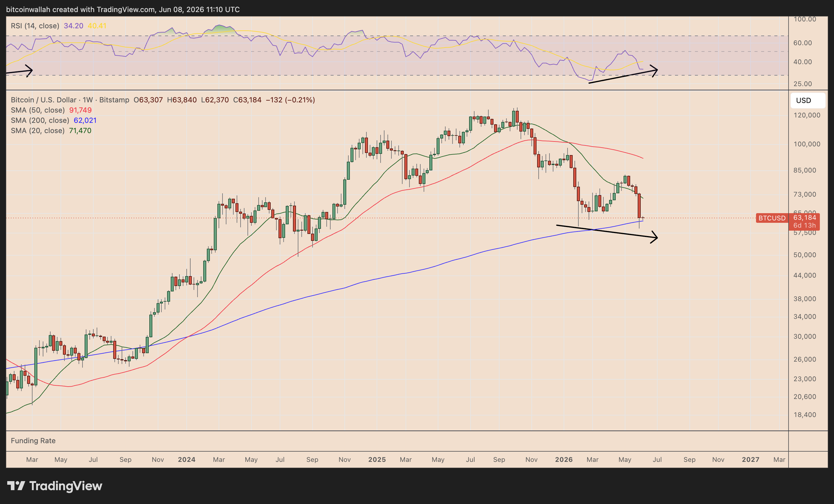Screen dimensions: 834x504
Task: Click the SMA (50, close) legend
Action: pyautogui.click(x=38, y=110)
